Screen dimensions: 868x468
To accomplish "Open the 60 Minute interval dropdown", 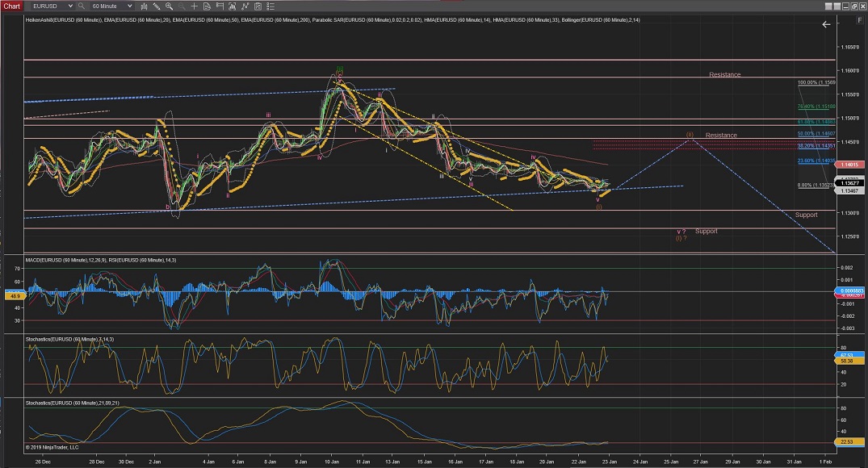I will 130,6.
